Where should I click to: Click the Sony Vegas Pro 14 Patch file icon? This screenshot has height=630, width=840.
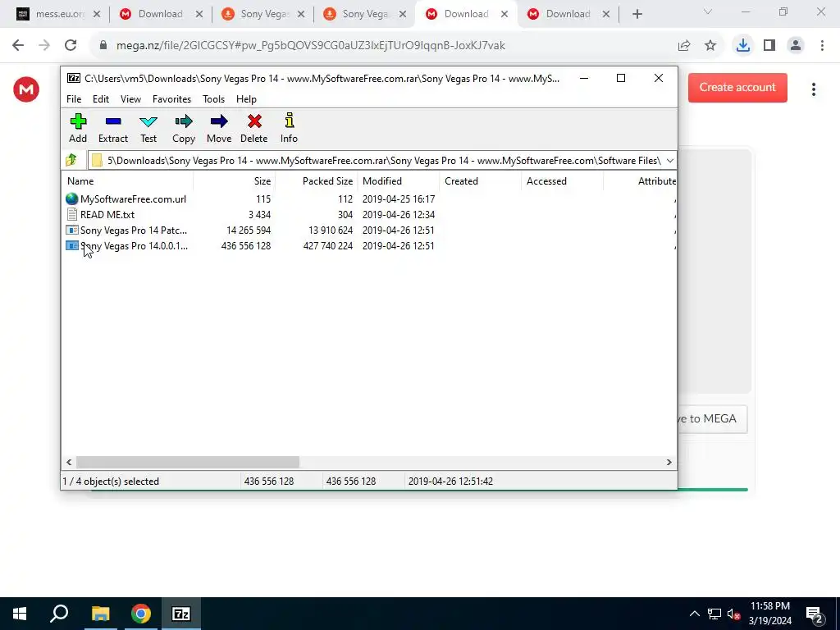[x=72, y=230]
